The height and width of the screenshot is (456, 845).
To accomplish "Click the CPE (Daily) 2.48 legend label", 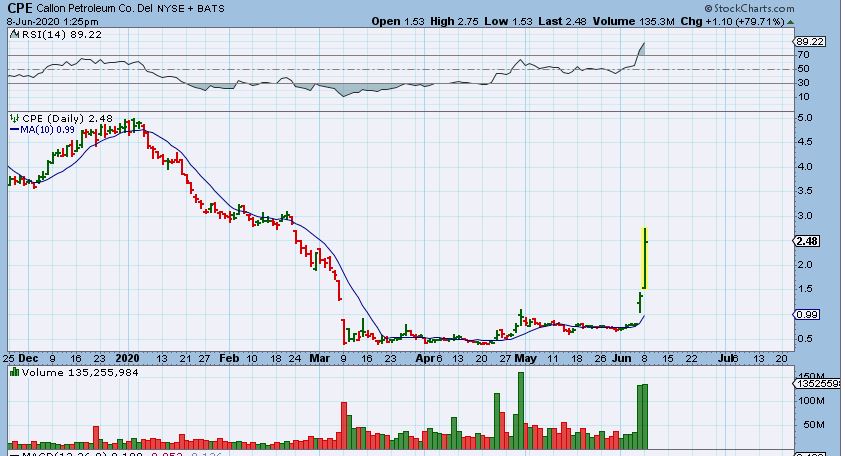I will pyautogui.click(x=67, y=119).
